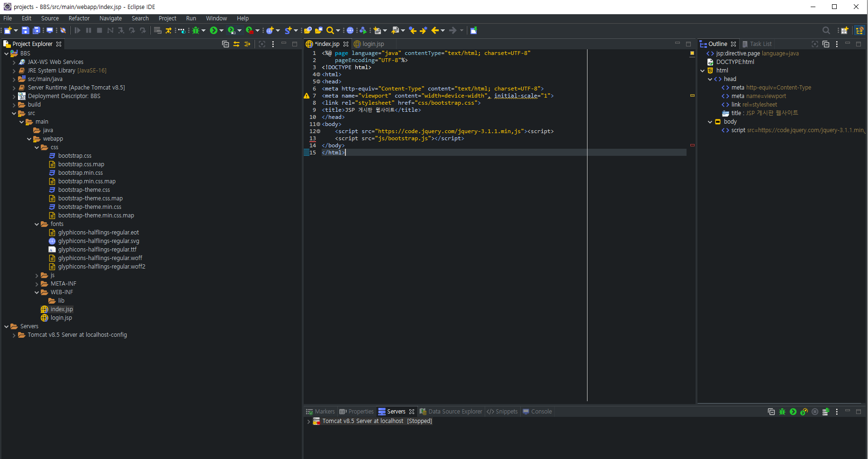Open the Window menu
868x459 pixels.
(217, 18)
